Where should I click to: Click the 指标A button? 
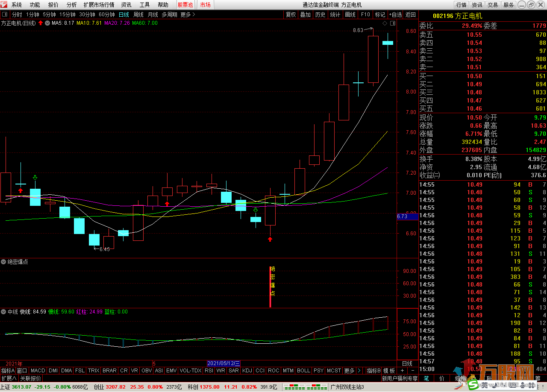[8, 371]
